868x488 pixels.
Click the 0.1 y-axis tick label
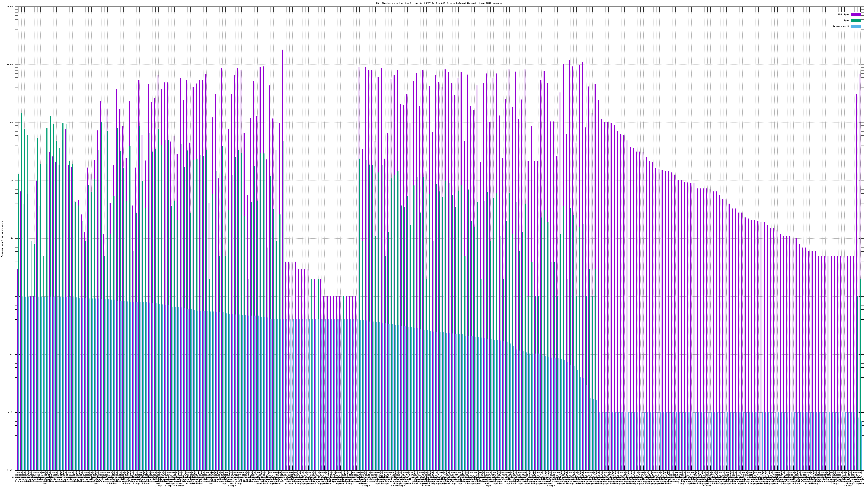pos(12,354)
